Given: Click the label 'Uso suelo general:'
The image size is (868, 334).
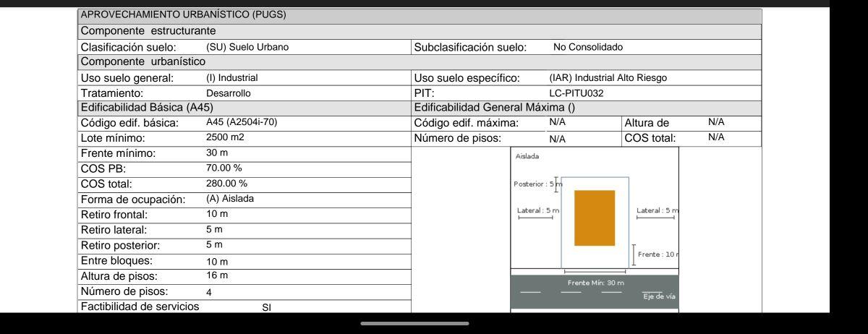Looking at the screenshot, I should click(x=127, y=77).
